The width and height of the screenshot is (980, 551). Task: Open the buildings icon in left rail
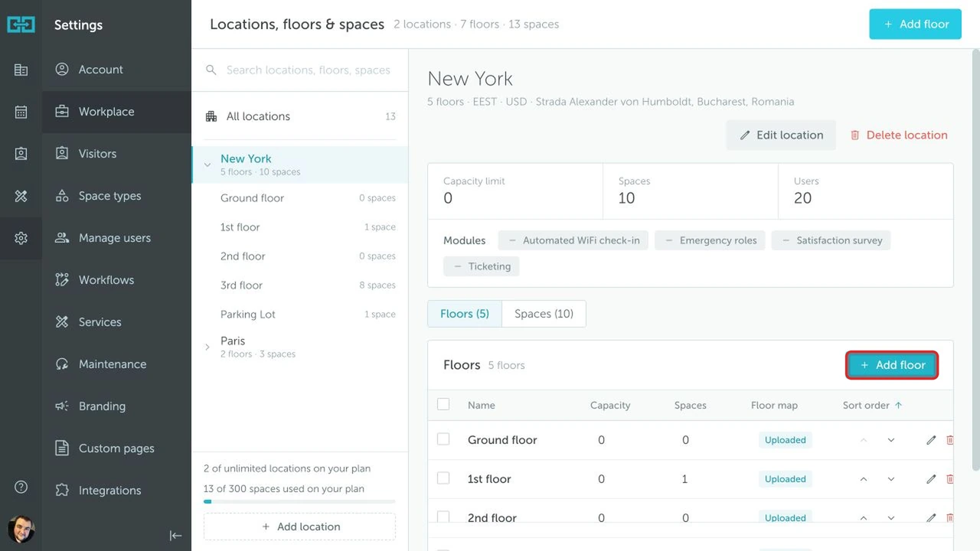[21, 70]
